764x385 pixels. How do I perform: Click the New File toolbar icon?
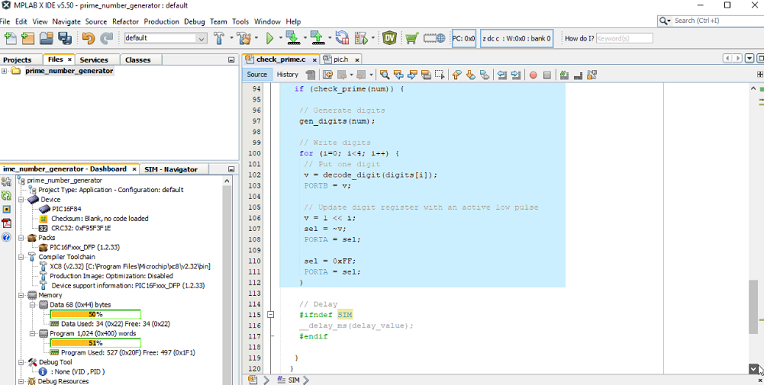(x=10, y=38)
